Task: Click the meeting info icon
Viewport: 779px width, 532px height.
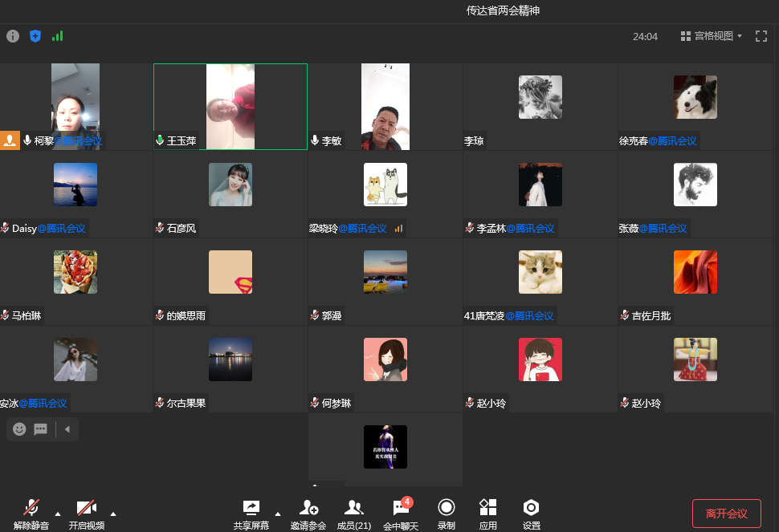Action: [13, 36]
